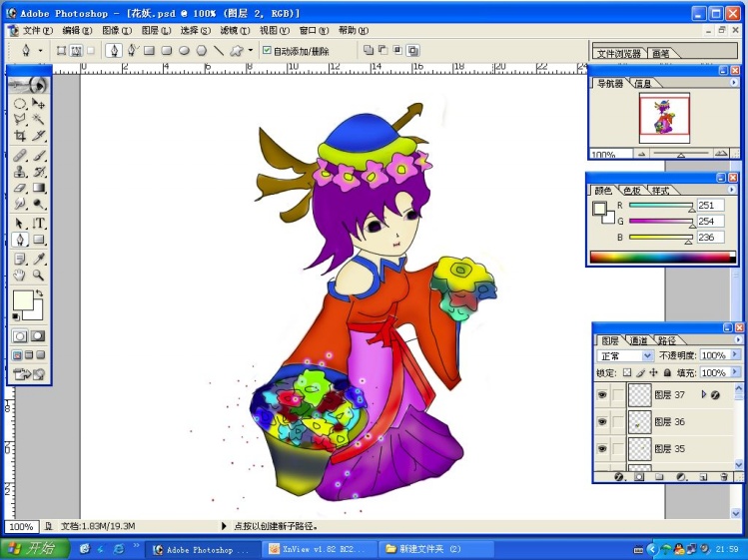Select the Rectangle shape tool in toolbox
Image resolution: width=748 pixels, height=560 pixels.
tap(38, 240)
